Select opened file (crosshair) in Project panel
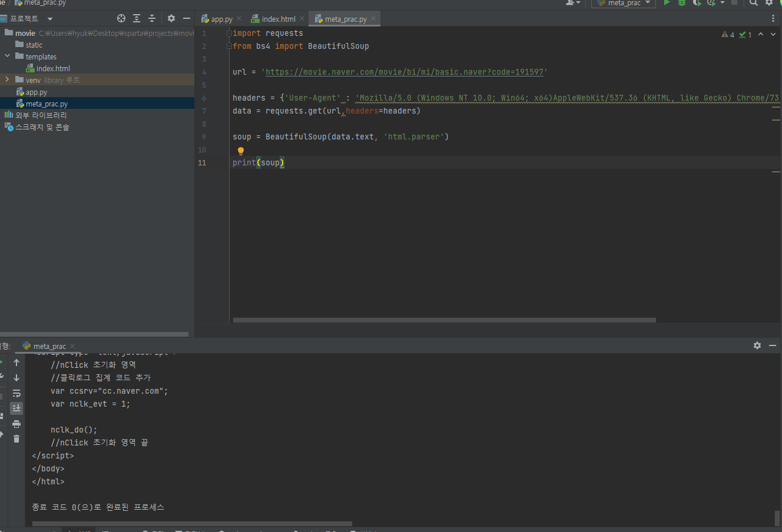 [121, 18]
